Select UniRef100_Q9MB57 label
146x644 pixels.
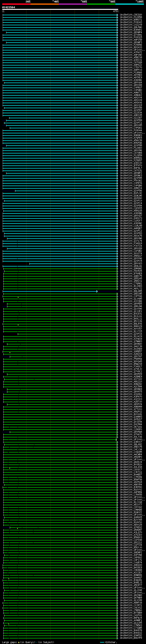coord(131,352)
